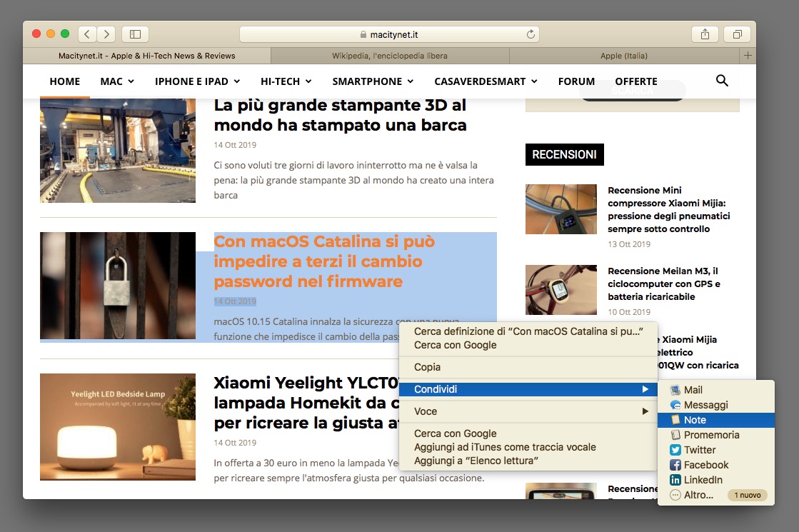Add a new tab with the plus button

[748, 56]
